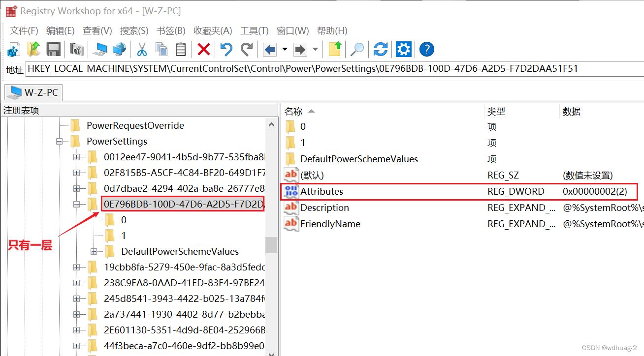Select the 0E796BDB-100D key in tree
Image resolution: width=644 pixels, height=356 pixels.
[183, 204]
